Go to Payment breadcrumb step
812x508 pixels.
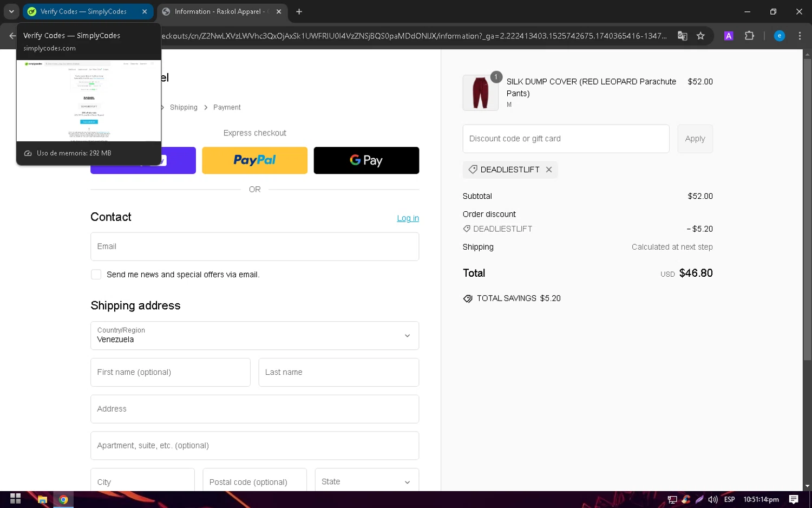click(x=227, y=107)
